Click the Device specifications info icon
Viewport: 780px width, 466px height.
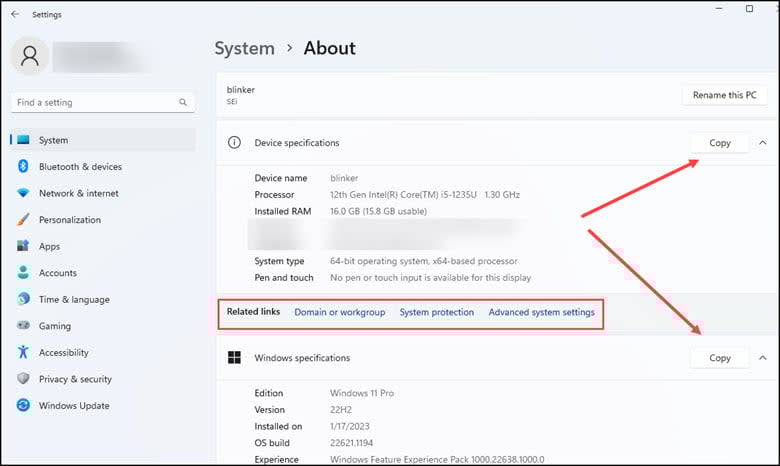(234, 143)
